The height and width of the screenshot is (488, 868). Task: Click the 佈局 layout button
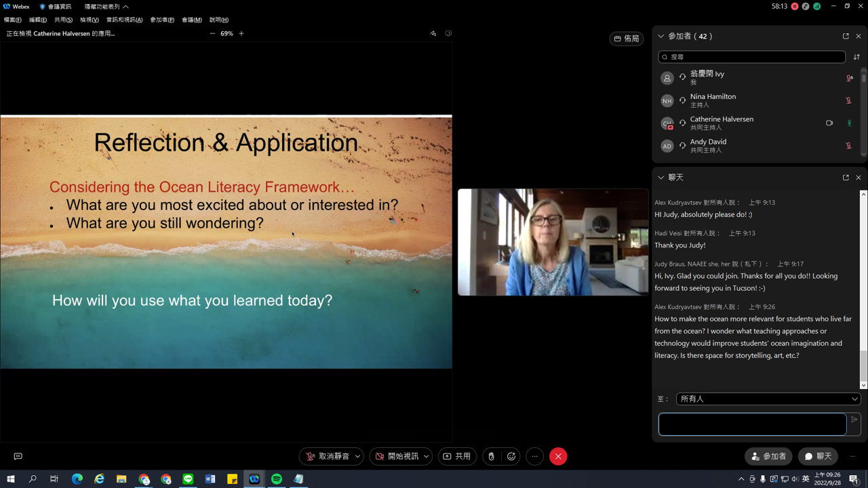(626, 39)
